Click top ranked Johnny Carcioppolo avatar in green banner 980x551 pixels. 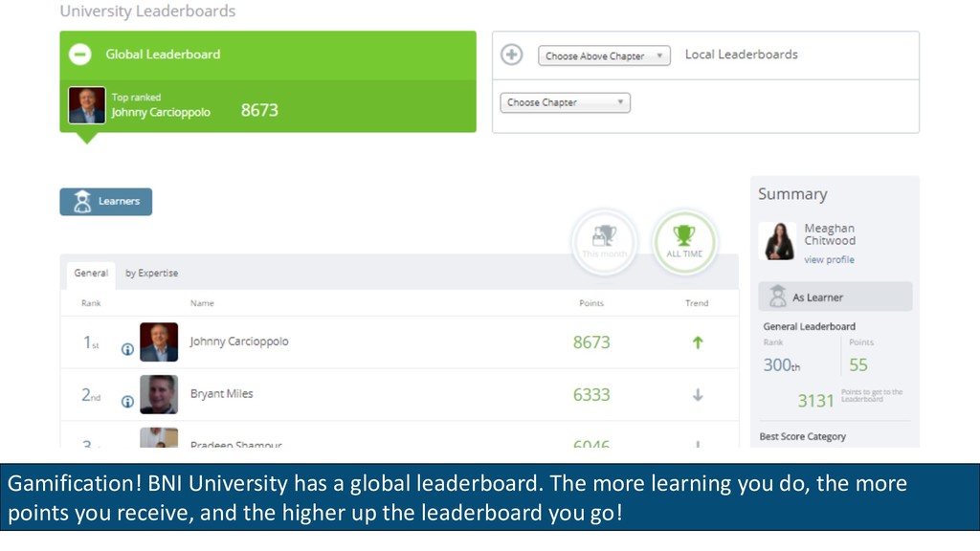[87, 105]
